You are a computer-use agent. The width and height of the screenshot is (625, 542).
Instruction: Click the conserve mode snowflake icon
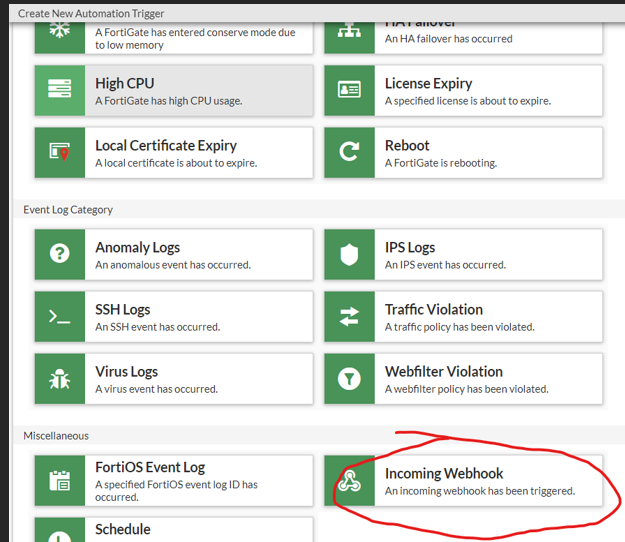[60, 30]
